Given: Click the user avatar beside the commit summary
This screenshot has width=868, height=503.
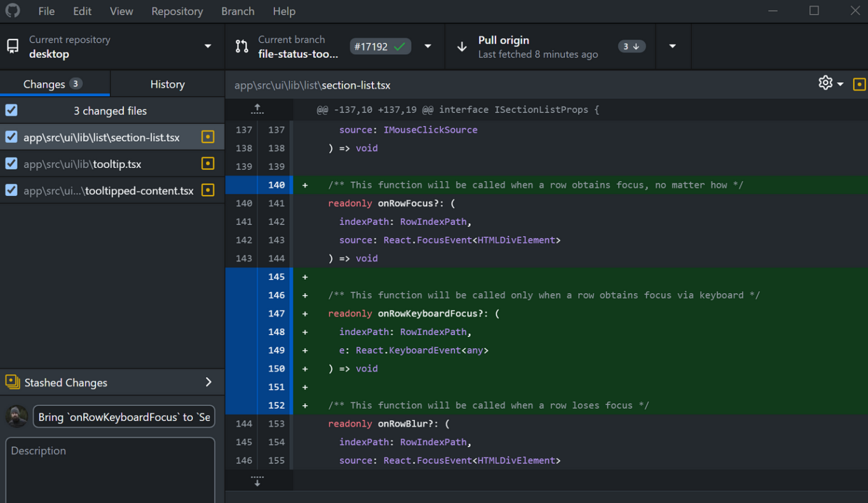Looking at the screenshot, I should 16,417.
